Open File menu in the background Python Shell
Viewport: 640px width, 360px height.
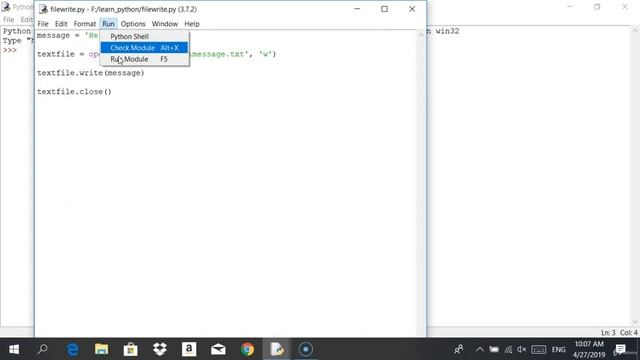[x=9, y=20]
